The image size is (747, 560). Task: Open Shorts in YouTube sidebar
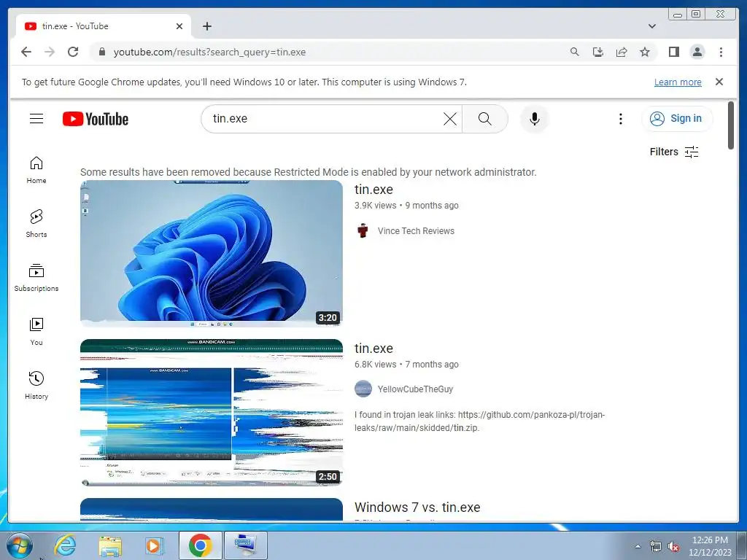tap(36, 224)
